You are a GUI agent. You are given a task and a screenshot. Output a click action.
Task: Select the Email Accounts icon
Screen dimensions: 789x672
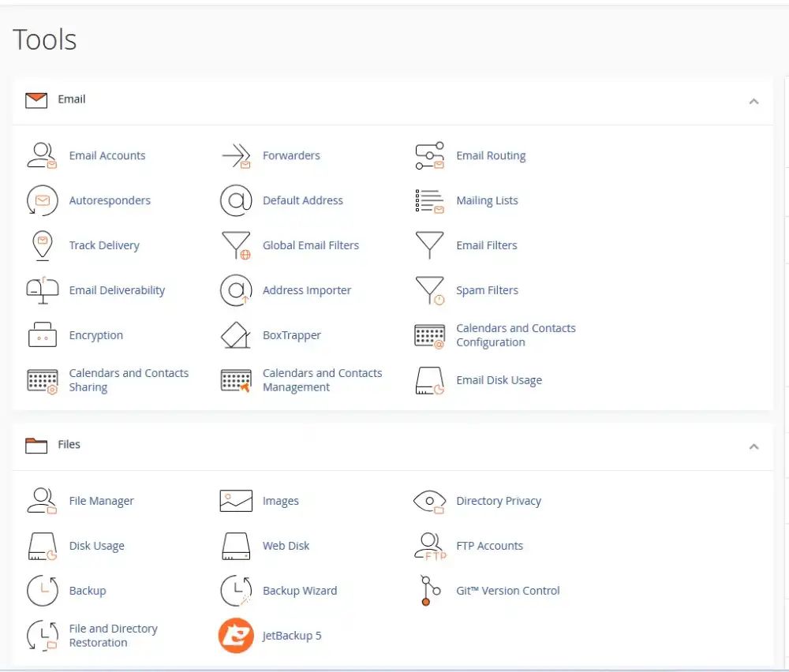(x=42, y=155)
